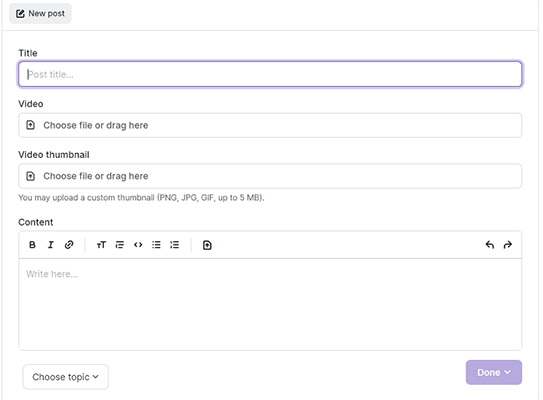Insert a hyperlink with the link icon
Image resolution: width=543 pixels, height=400 pixels.
69,245
